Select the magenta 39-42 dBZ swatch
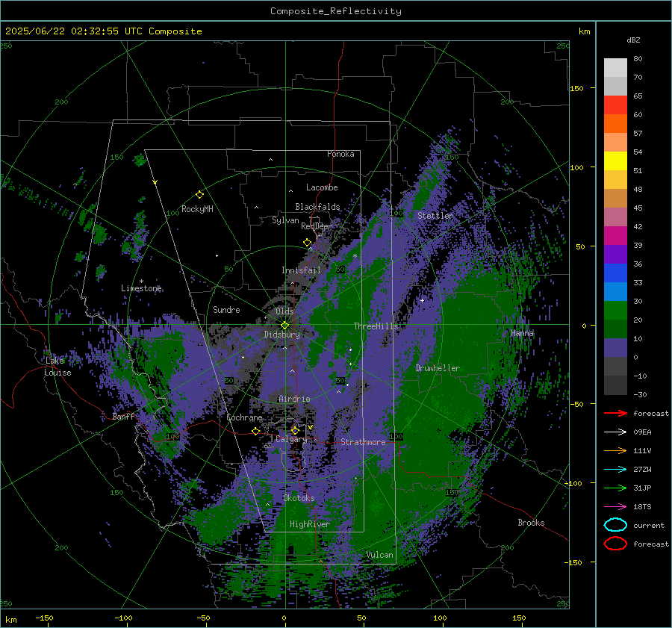The height and width of the screenshot is (628, 672). [x=615, y=235]
